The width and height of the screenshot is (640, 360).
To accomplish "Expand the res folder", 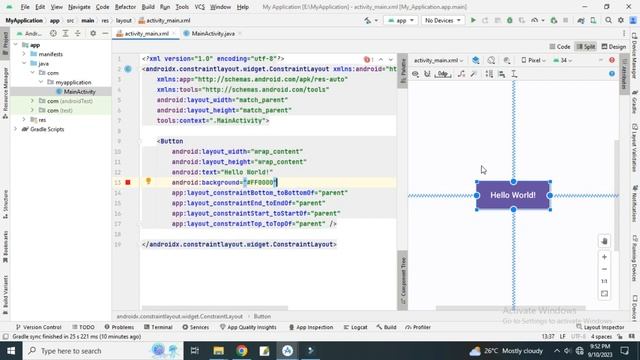I will [x=24, y=120].
